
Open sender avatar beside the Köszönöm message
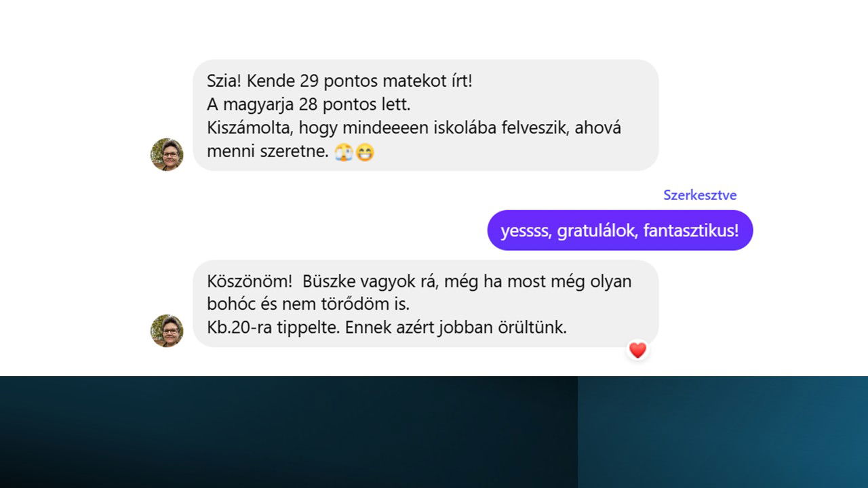167,331
